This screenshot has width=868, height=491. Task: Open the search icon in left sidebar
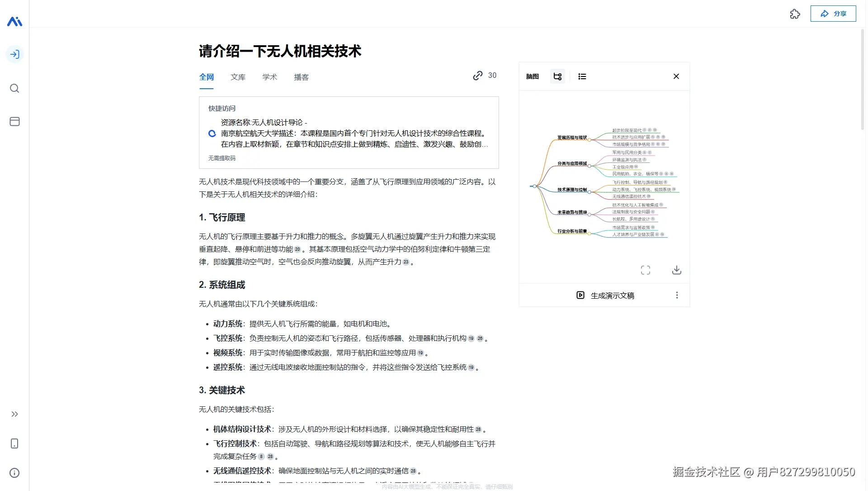pyautogui.click(x=14, y=88)
